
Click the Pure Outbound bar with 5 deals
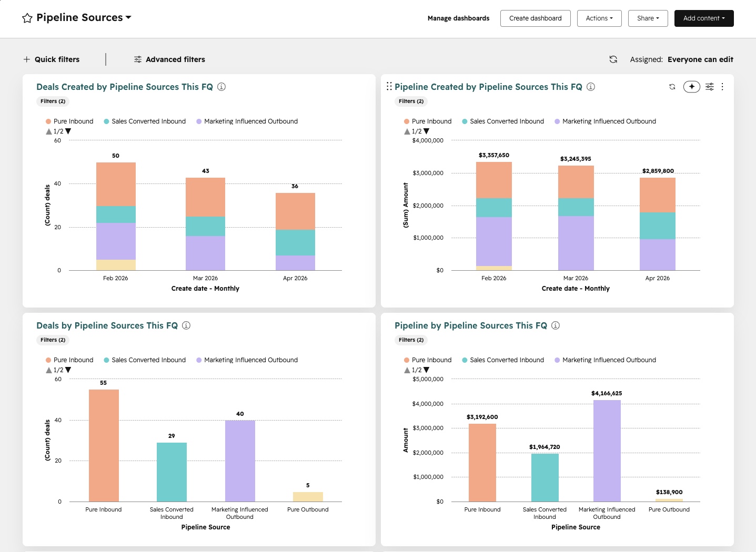(308, 497)
